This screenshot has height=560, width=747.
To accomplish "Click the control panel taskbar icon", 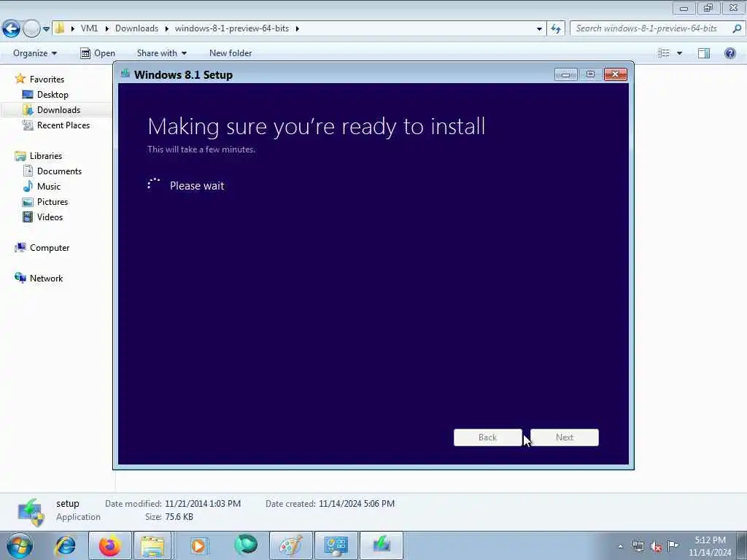I will (336, 545).
